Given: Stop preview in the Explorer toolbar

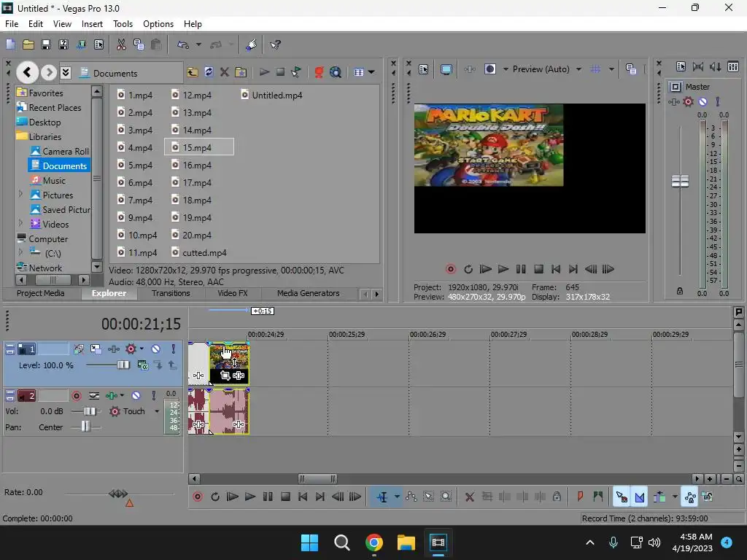Looking at the screenshot, I should (x=280, y=72).
